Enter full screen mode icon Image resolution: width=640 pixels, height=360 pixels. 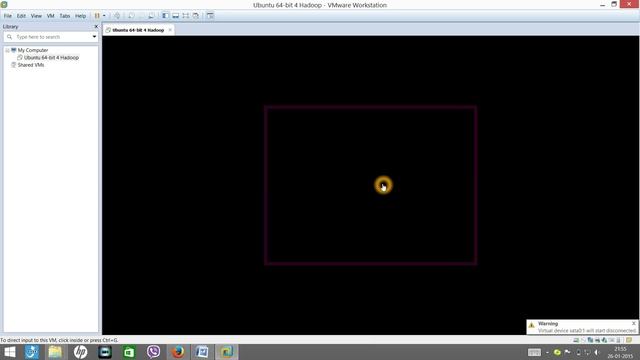click(186, 16)
